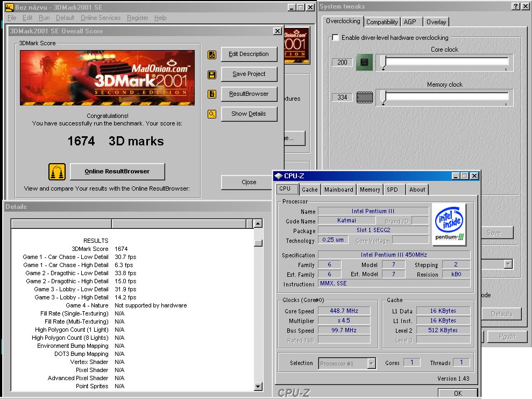The width and height of the screenshot is (532, 399).
Task: Click the Core clock chip icon
Action: click(364, 62)
